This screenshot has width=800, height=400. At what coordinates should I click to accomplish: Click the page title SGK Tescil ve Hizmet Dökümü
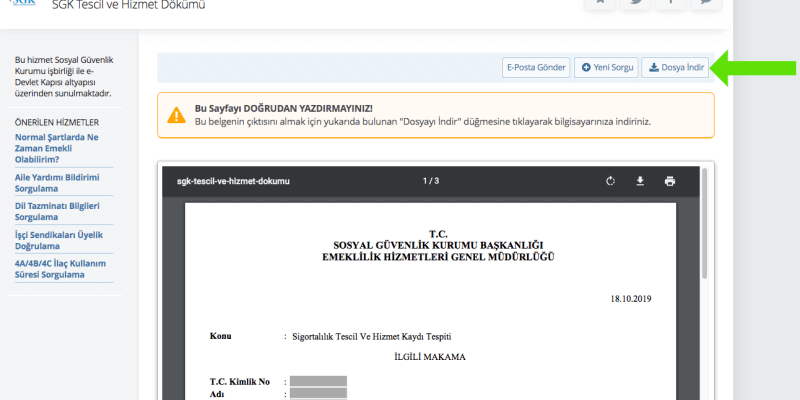click(x=129, y=6)
